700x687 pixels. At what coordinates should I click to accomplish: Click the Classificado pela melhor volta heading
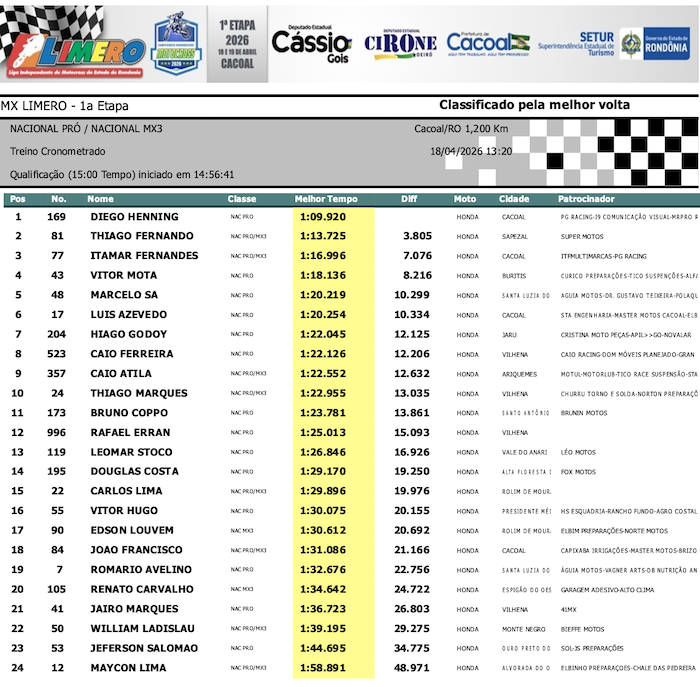534,105
